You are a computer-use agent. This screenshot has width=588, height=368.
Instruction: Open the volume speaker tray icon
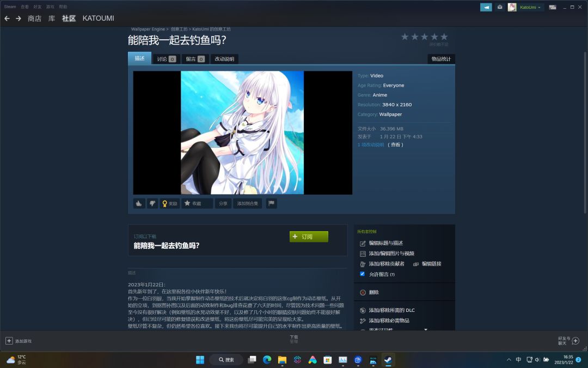(x=537, y=360)
